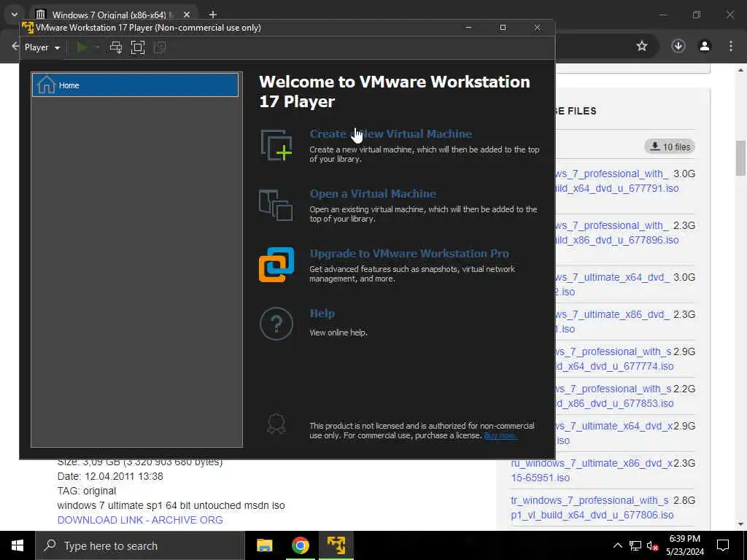Click the open virtual machine icon
The width and height of the screenshot is (747, 560).
276,205
